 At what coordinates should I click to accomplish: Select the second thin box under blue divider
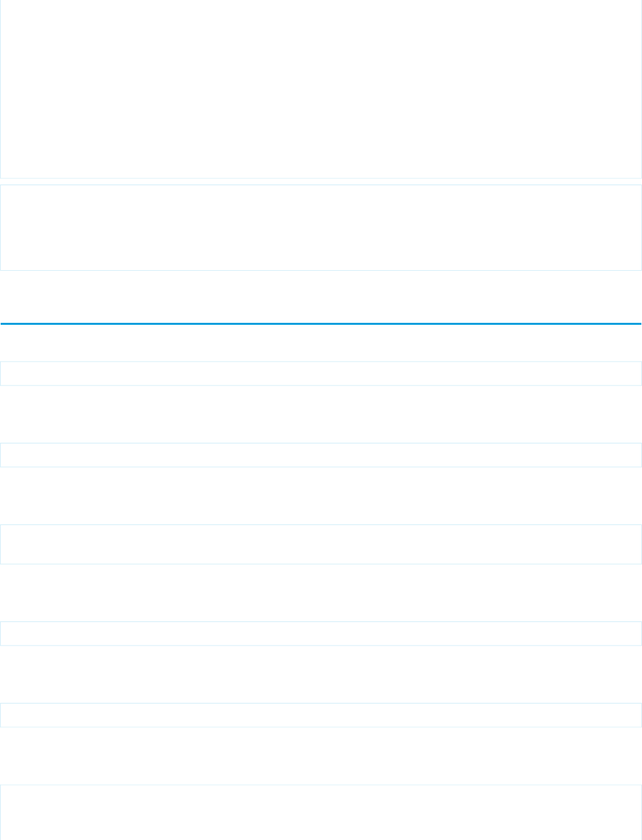(321, 455)
